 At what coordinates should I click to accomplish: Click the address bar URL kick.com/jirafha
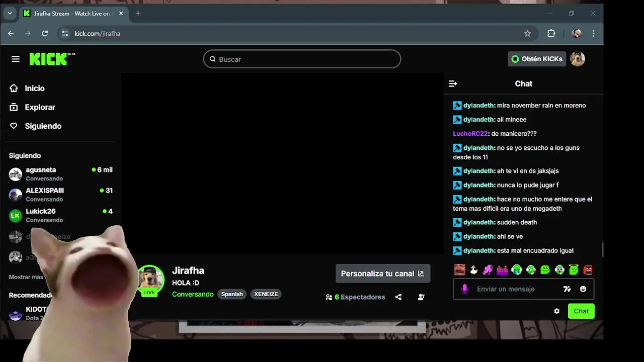pyautogui.click(x=97, y=34)
